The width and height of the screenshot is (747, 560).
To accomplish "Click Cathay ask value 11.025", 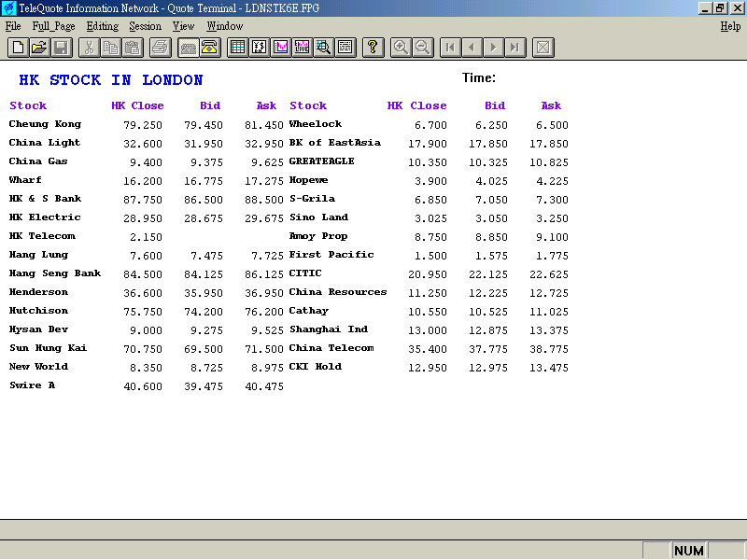I will click(549, 312).
